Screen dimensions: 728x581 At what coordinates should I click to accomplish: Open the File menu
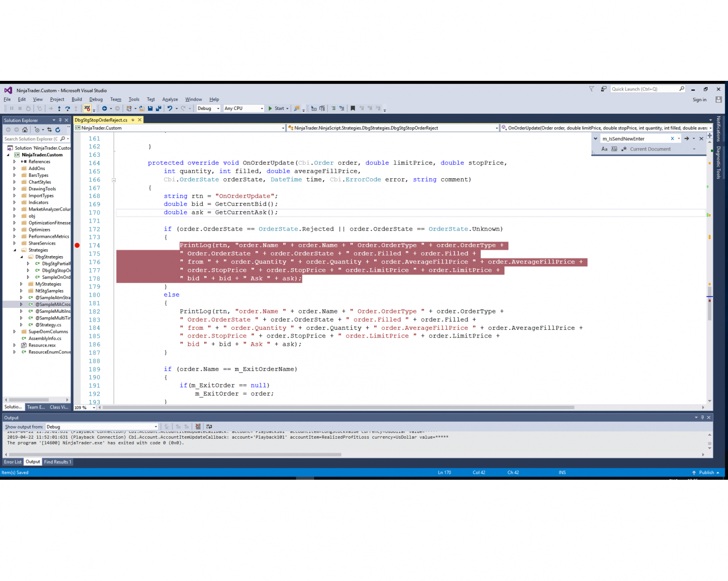point(7,99)
